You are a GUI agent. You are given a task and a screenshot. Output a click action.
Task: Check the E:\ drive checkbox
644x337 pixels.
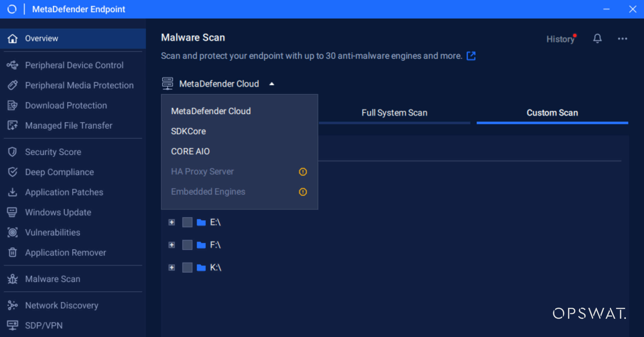187,222
